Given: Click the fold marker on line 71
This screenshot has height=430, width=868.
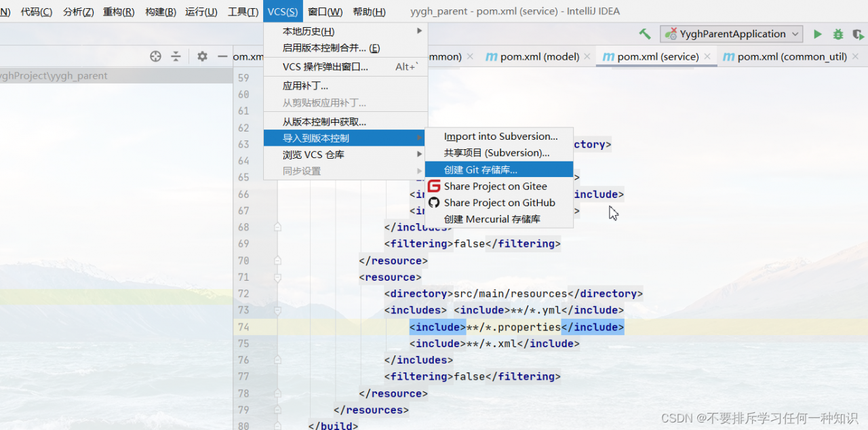Looking at the screenshot, I should click(277, 277).
